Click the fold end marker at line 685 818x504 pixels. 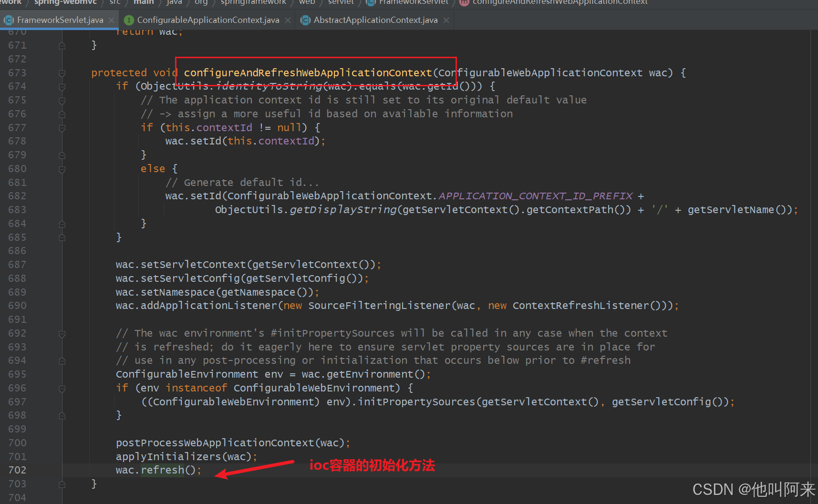[x=62, y=238]
